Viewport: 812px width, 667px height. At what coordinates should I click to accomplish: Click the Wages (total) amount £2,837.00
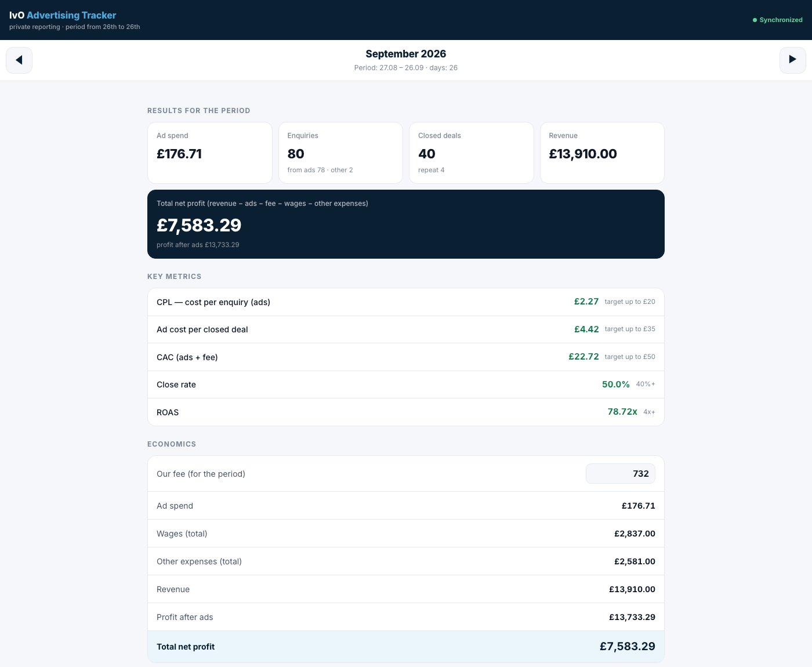(x=635, y=534)
